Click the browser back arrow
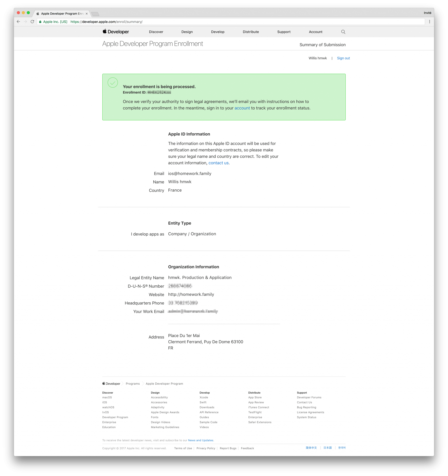This screenshot has height=476, width=448. coord(18,22)
